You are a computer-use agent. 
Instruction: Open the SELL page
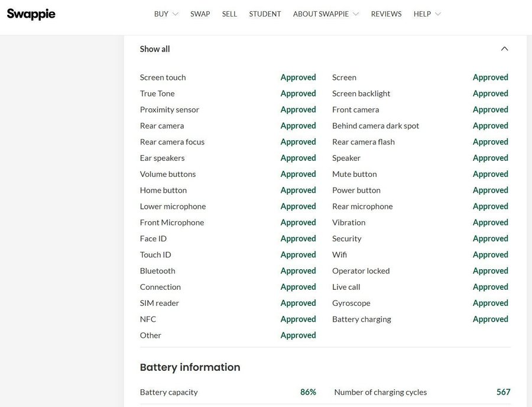tap(229, 14)
